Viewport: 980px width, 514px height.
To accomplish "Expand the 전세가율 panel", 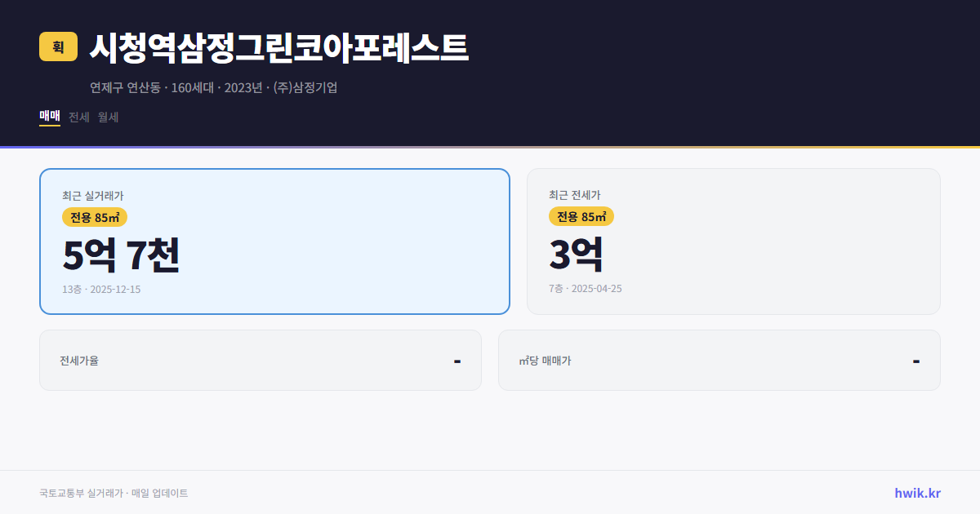I will pos(261,360).
